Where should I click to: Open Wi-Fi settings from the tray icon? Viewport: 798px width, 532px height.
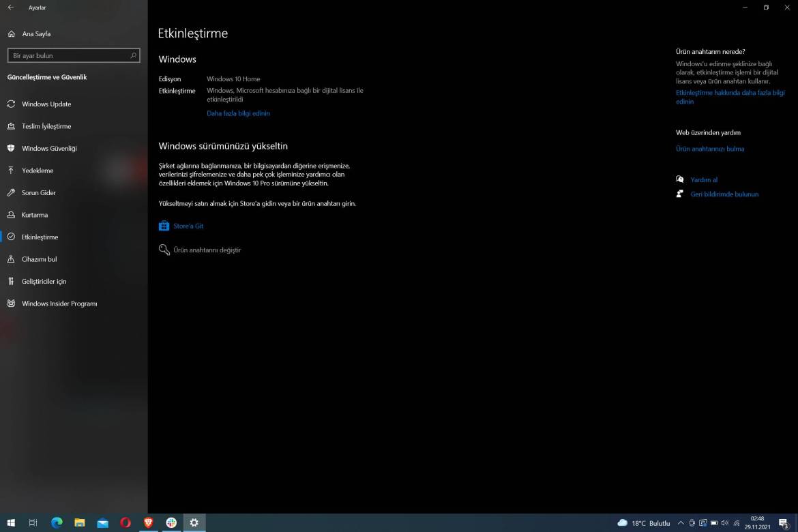pos(737,522)
